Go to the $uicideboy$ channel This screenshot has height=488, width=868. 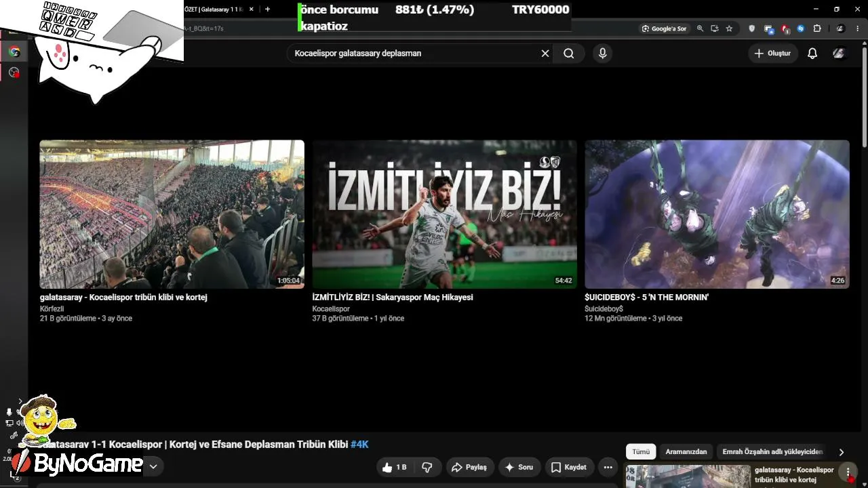[x=604, y=309]
